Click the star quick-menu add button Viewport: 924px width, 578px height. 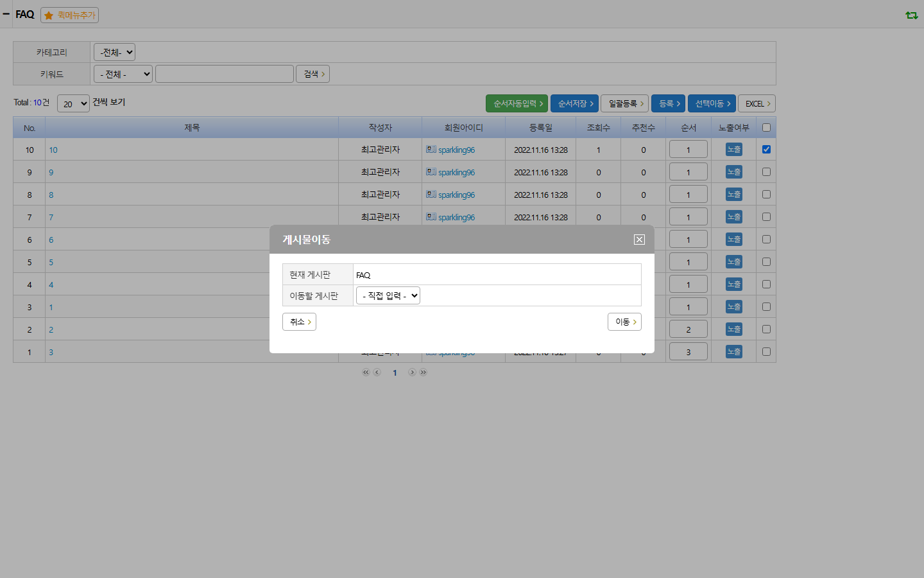tap(69, 15)
